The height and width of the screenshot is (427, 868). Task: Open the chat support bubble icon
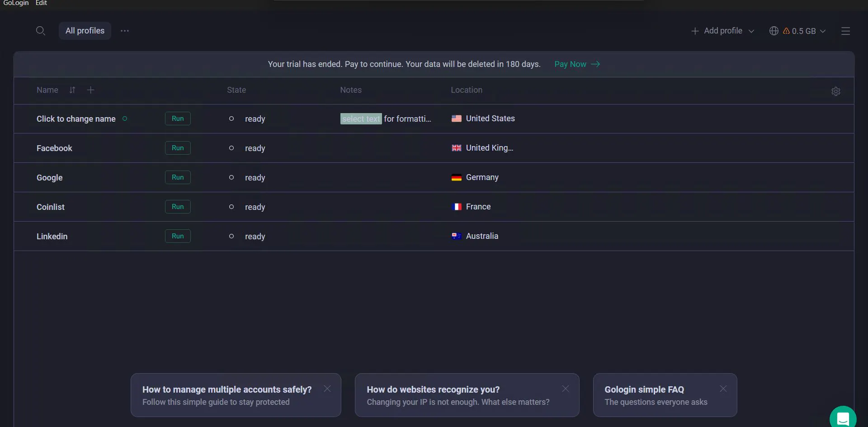[843, 417]
